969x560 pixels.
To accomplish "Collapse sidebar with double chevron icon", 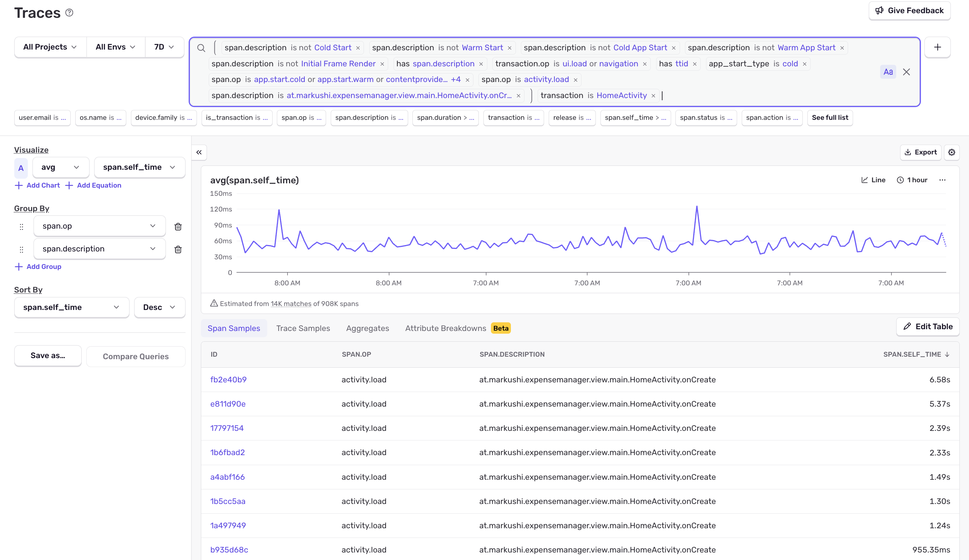I will [x=199, y=152].
